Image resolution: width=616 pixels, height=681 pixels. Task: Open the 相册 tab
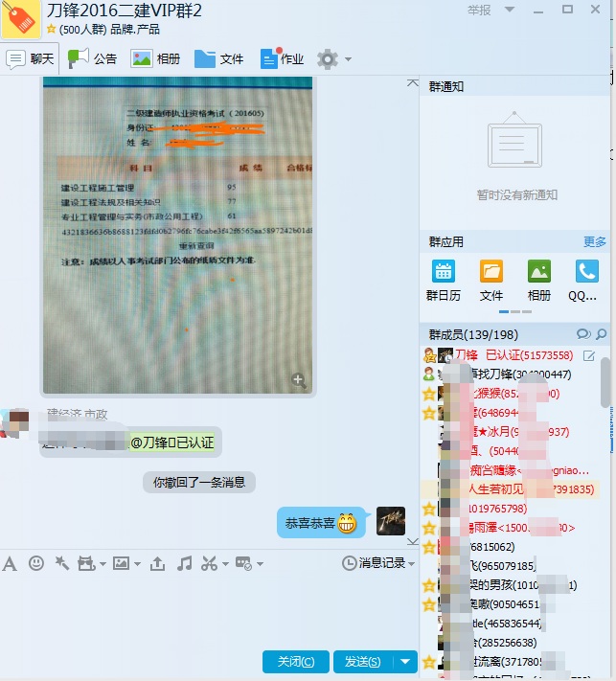(x=155, y=58)
